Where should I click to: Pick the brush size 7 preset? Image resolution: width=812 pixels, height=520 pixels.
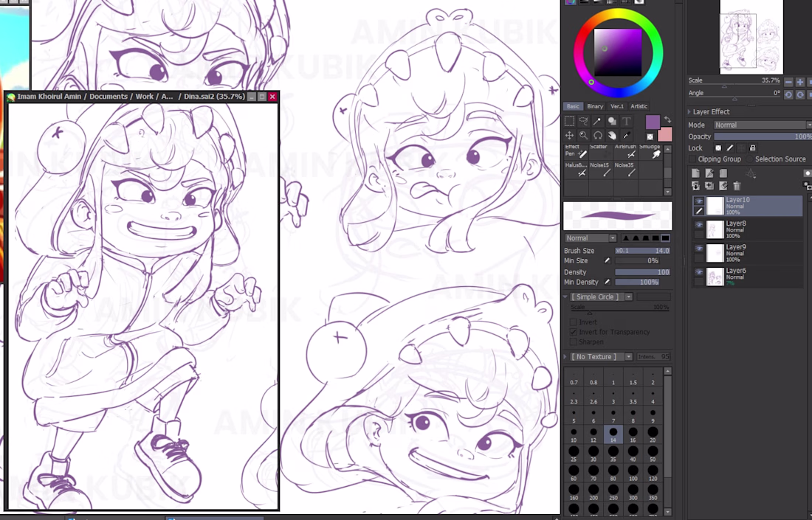tap(613, 415)
